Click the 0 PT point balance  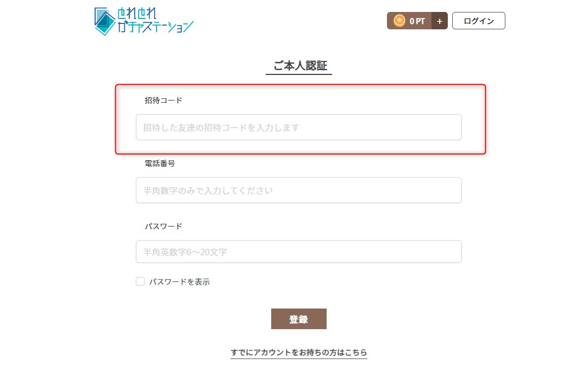[x=417, y=21]
